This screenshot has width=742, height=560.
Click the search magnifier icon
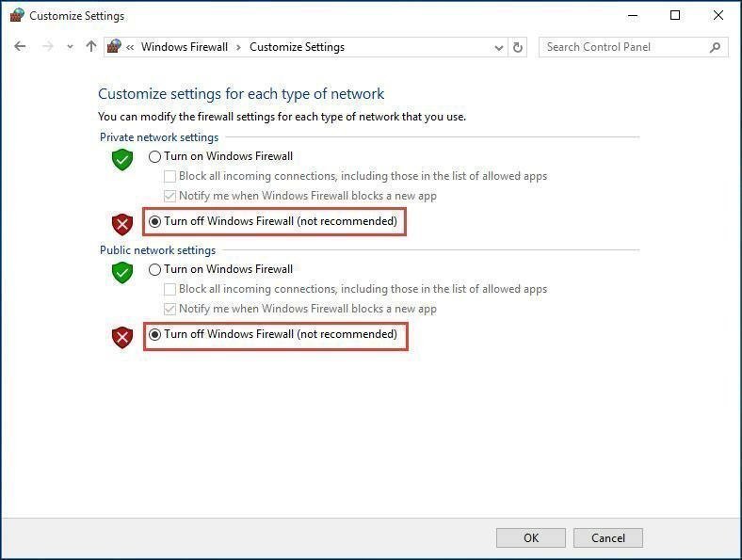pos(716,47)
